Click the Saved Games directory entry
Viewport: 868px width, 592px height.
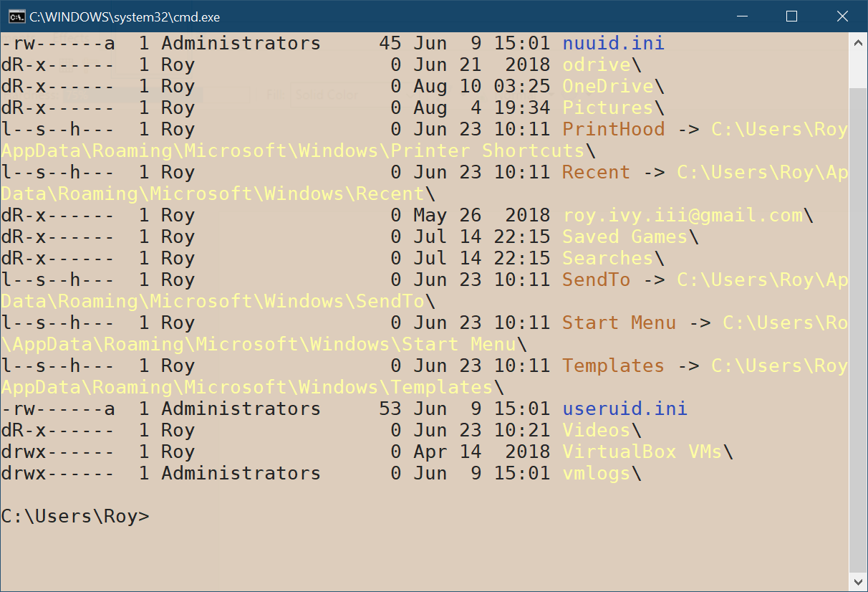pyautogui.click(x=625, y=237)
